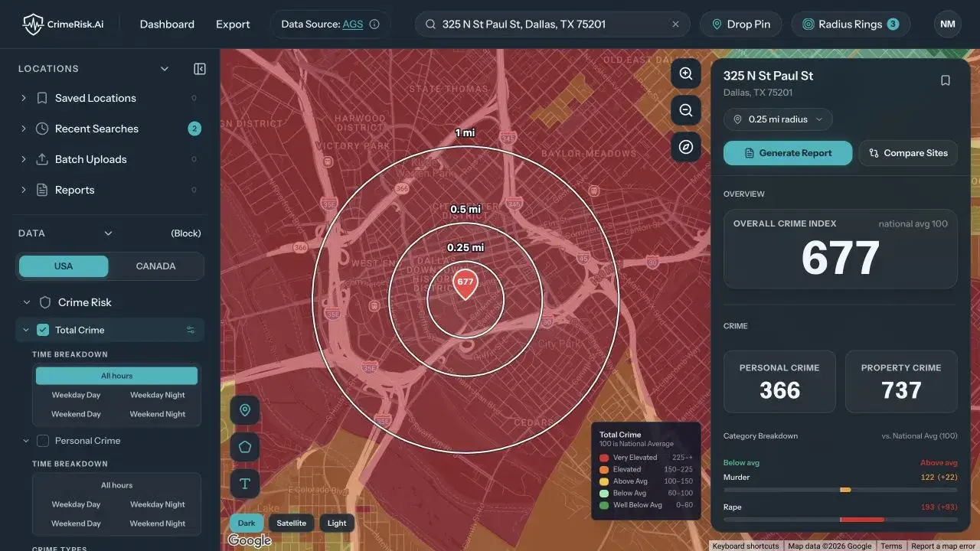Select Weekend Day under Total Crime
Image resolution: width=980 pixels, height=551 pixels.
point(76,414)
